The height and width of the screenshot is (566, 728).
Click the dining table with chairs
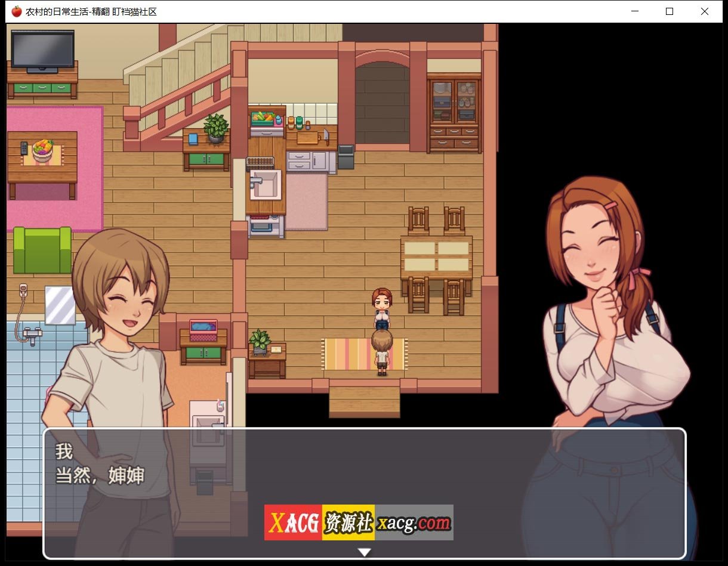[x=436, y=256]
